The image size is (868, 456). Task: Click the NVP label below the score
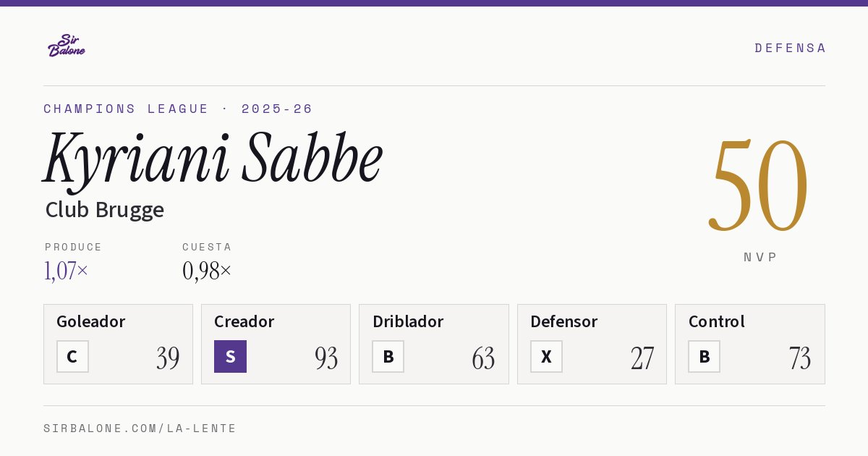(x=760, y=257)
